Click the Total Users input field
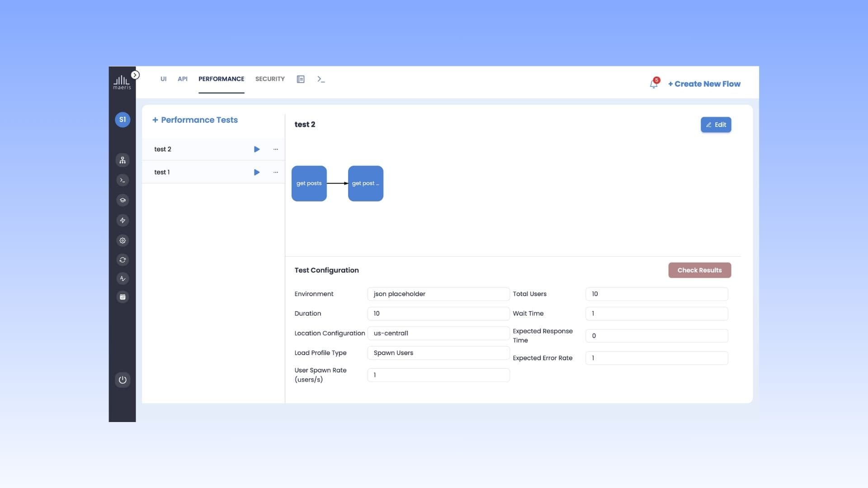868x488 pixels. point(656,294)
